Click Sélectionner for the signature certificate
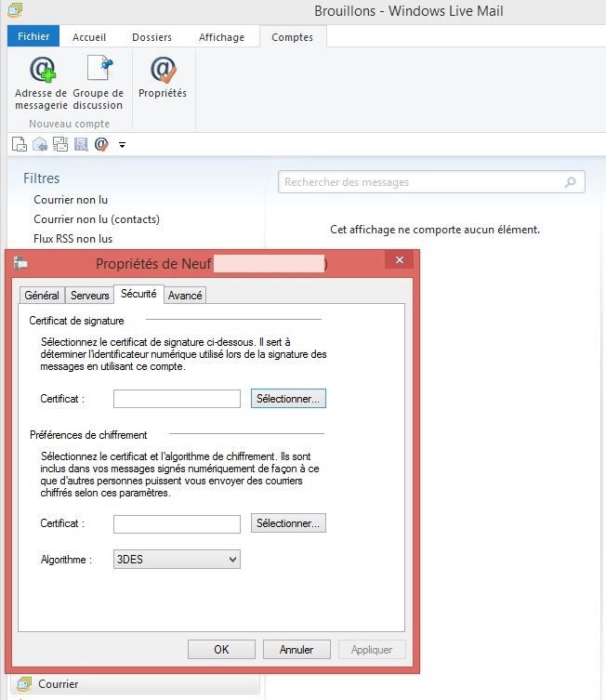606x700 pixels. coord(288,398)
